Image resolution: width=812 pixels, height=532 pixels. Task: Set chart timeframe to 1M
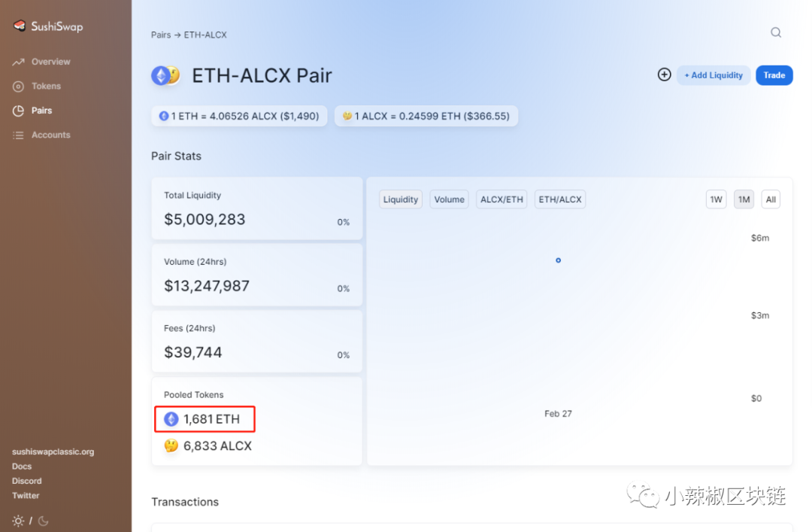(744, 199)
